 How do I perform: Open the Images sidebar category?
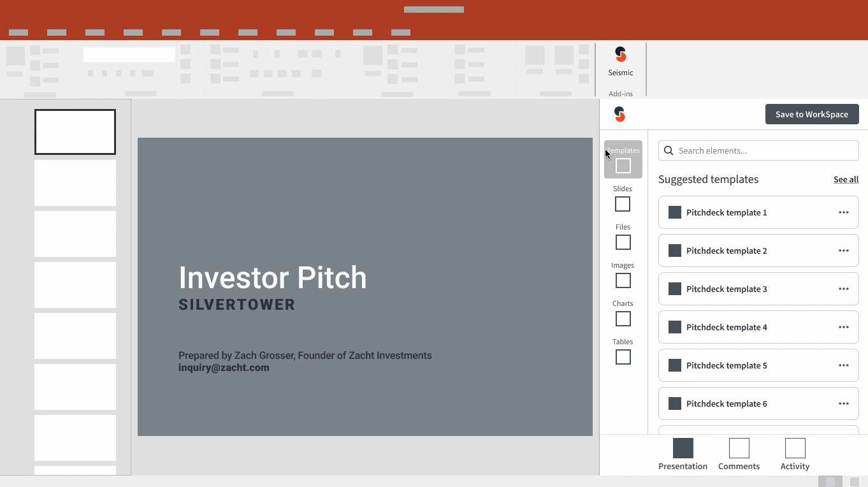click(x=623, y=274)
